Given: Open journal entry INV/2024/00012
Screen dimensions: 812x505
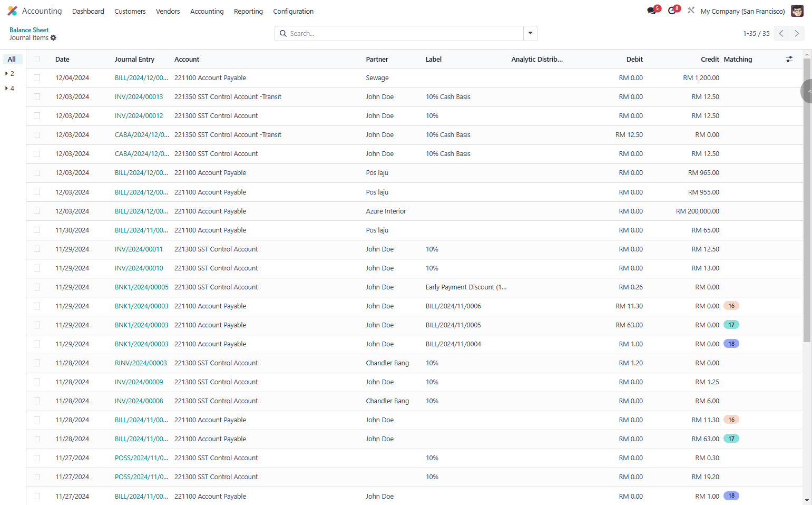Looking at the screenshot, I should (x=139, y=115).
